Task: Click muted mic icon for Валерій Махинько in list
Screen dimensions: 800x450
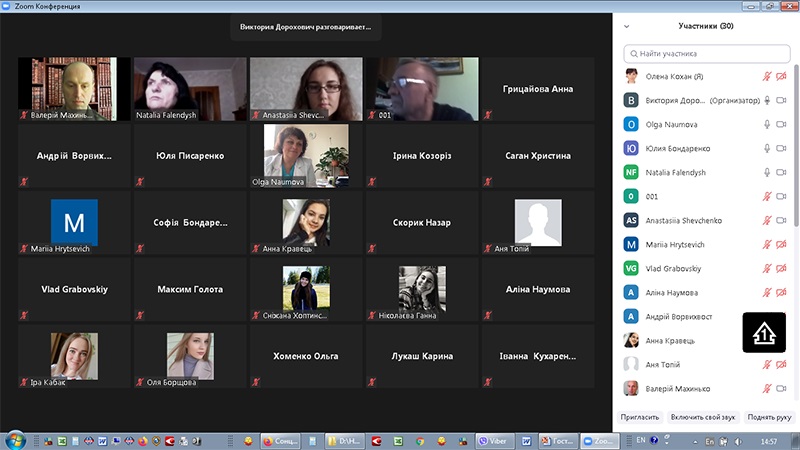Action: pos(767,388)
